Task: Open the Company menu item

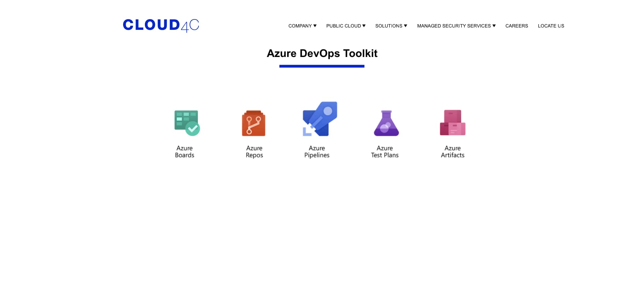Action: point(300,26)
